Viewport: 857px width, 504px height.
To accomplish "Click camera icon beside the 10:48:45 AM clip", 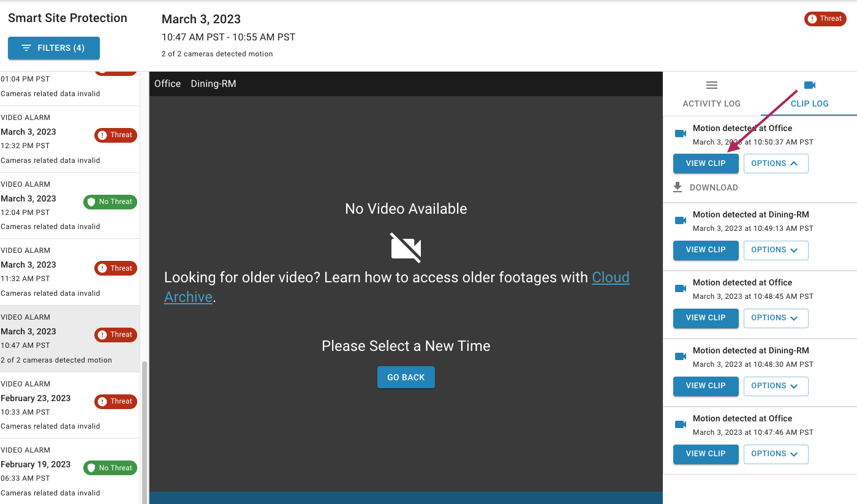I will point(680,288).
